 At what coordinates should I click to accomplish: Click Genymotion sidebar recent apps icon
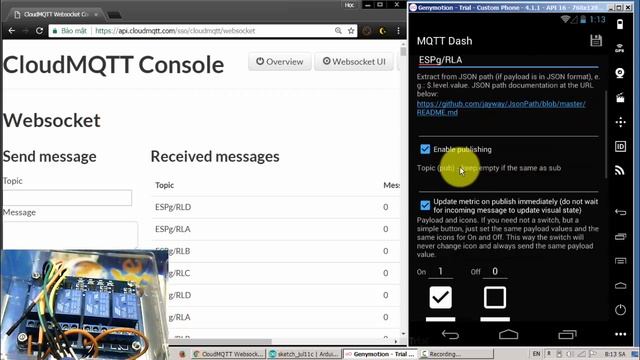click(620, 236)
